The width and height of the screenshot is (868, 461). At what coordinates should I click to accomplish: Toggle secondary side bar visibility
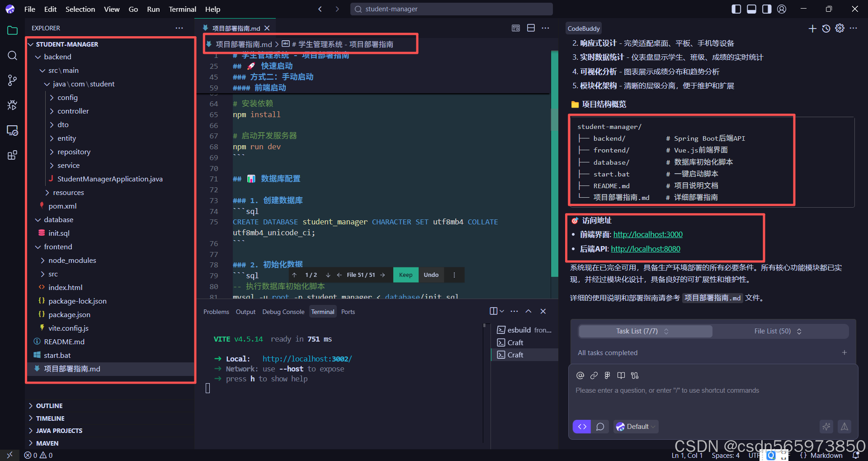click(767, 9)
